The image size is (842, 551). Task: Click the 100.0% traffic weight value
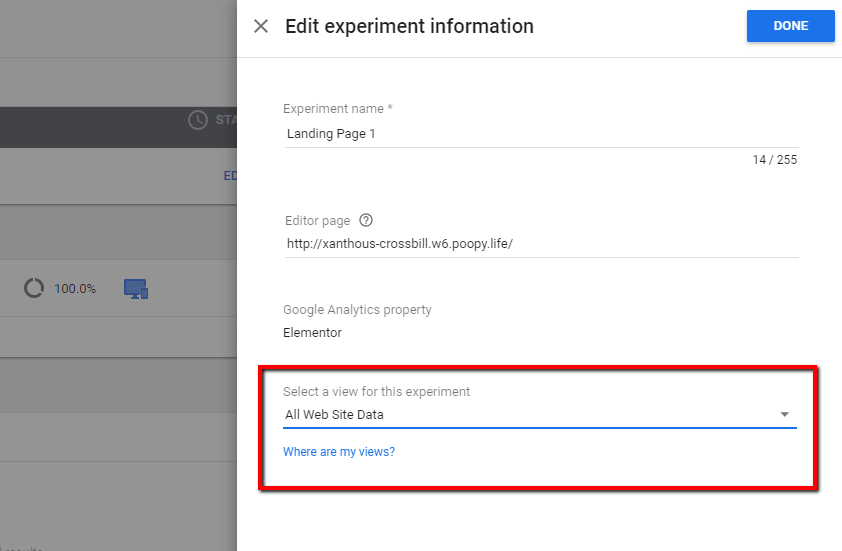click(x=75, y=289)
